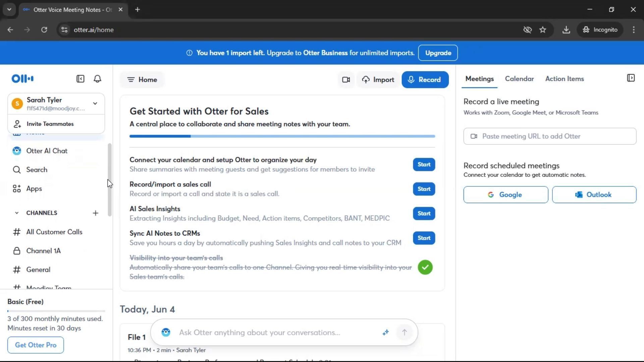Screen dimensions: 644x362
Task: Open the Home filter dropdown
Action: [142, 80]
